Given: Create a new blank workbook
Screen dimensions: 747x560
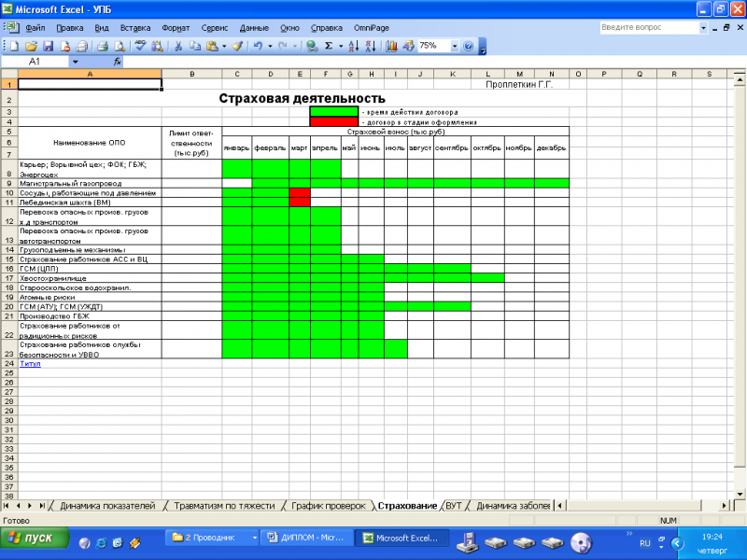Looking at the screenshot, I should [x=14, y=46].
